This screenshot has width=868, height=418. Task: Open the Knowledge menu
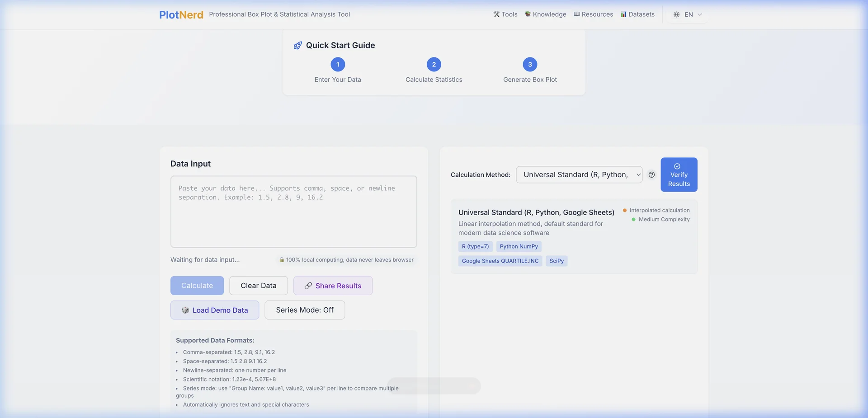pyautogui.click(x=545, y=14)
